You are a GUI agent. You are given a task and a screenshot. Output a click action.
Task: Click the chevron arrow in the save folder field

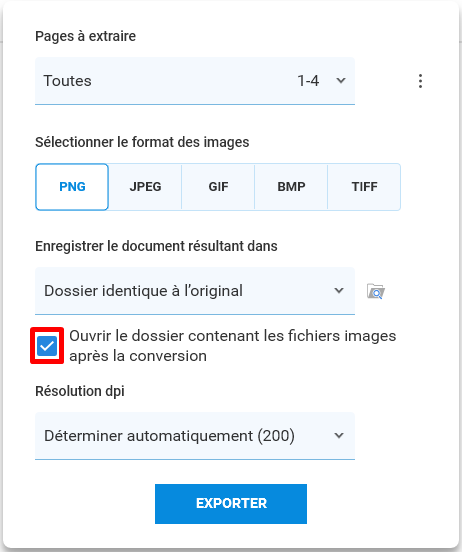point(339,291)
